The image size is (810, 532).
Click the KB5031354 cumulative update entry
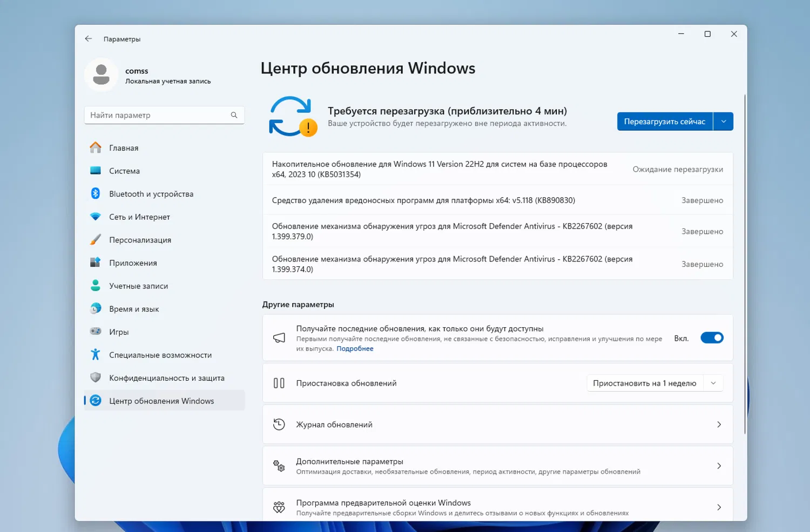coord(497,169)
